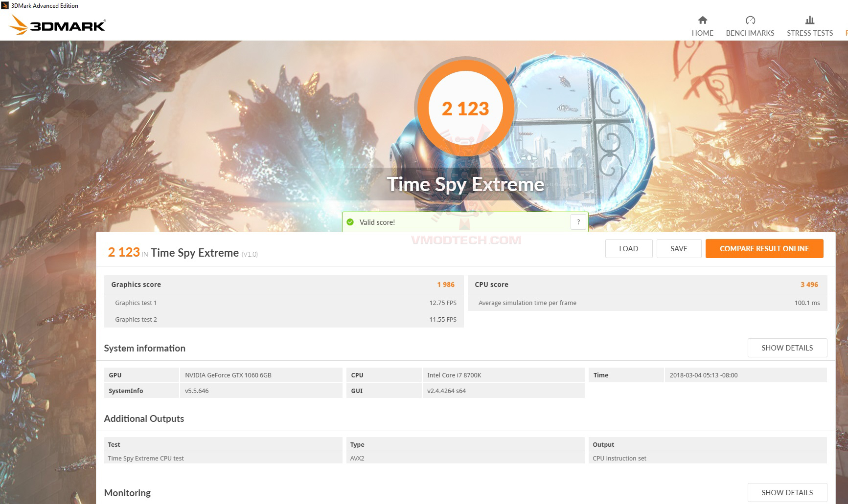Click the 3DMark Advanced Edition title bar icon
Viewport: 848px width, 504px height.
(x=5, y=5)
